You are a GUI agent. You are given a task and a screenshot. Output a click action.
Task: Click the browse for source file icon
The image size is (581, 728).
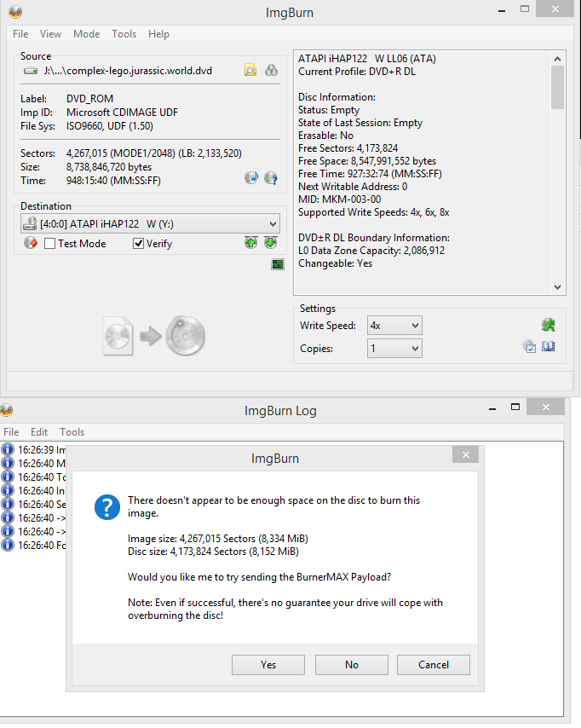[x=250, y=71]
